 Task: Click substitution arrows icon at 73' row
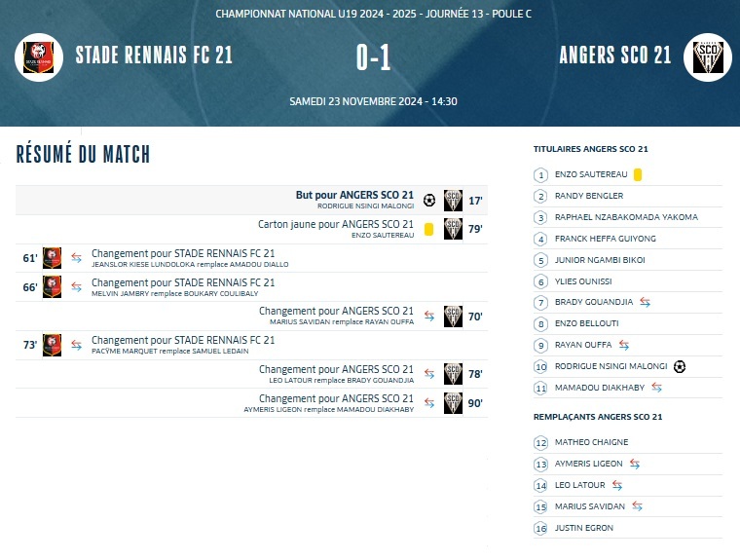77,345
